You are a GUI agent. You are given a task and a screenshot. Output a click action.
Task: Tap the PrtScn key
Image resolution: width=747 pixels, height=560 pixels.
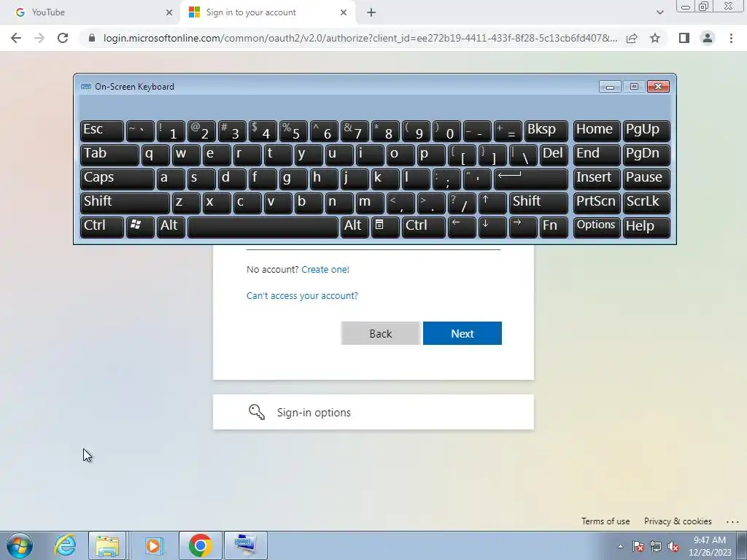[x=597, y=203]
